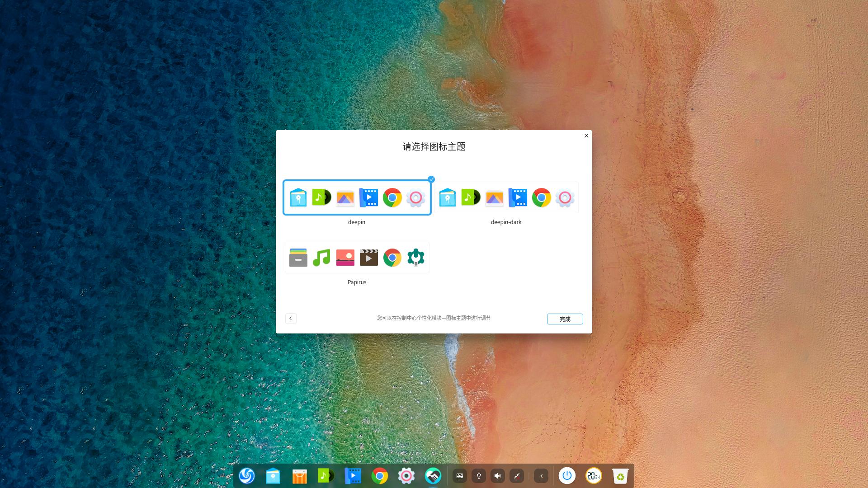Collapse the tray with the chevron arrow
The width and height of the screenshot is (868, 488).
[x=541, y=476]
